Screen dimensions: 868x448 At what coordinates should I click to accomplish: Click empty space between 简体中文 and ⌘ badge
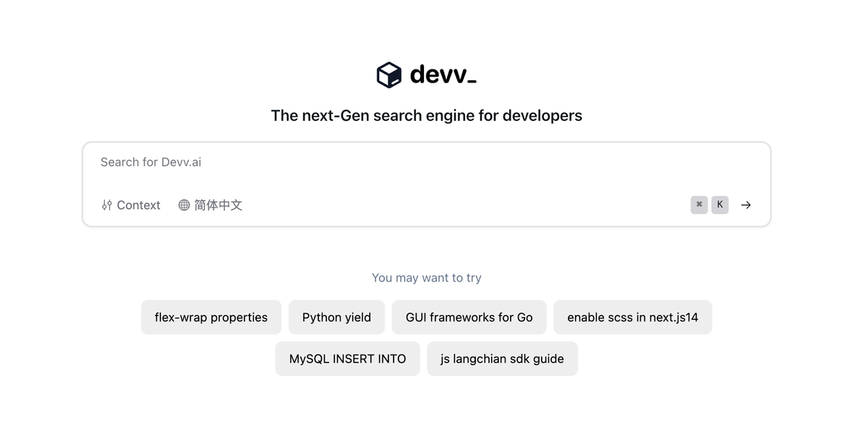click(463, 206)
